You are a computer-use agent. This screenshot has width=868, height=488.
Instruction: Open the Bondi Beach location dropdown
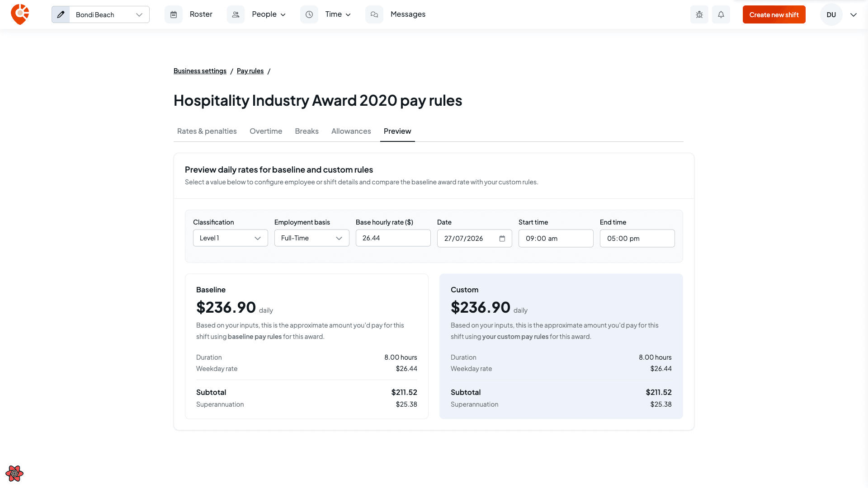[x=109, y=14]
